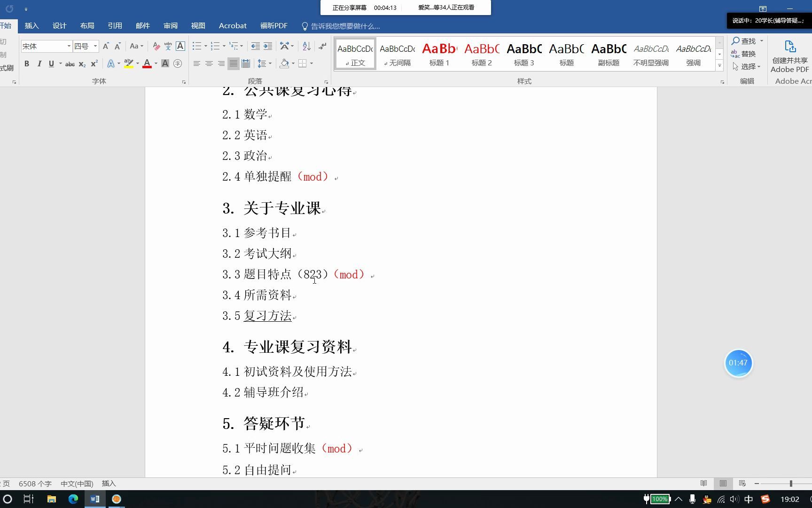The image size is (812, 508).
Task: Click Replace in Editing group
Action: pos(743,54)
